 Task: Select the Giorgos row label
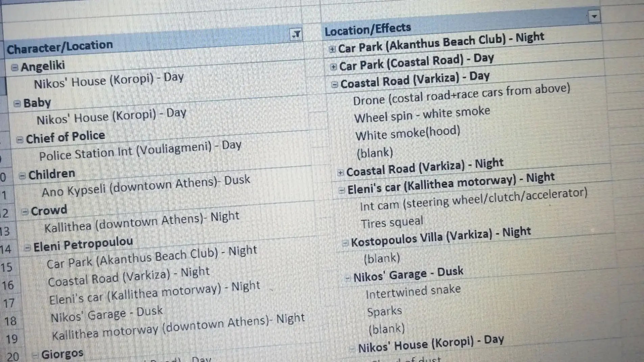pyautogui.click(x=62, y=354)
